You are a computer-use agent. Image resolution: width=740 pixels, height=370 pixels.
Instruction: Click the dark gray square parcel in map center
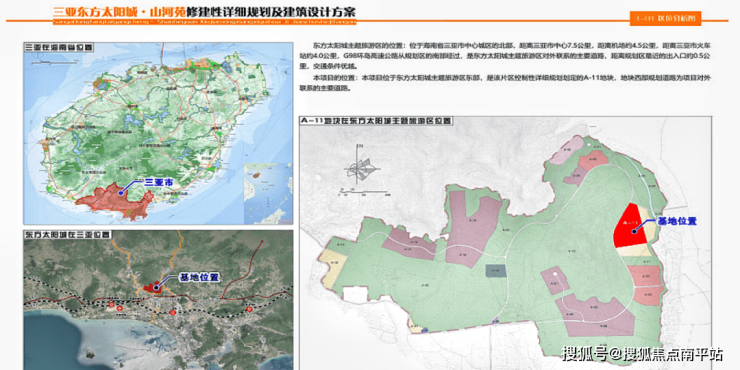pos(496,270)
